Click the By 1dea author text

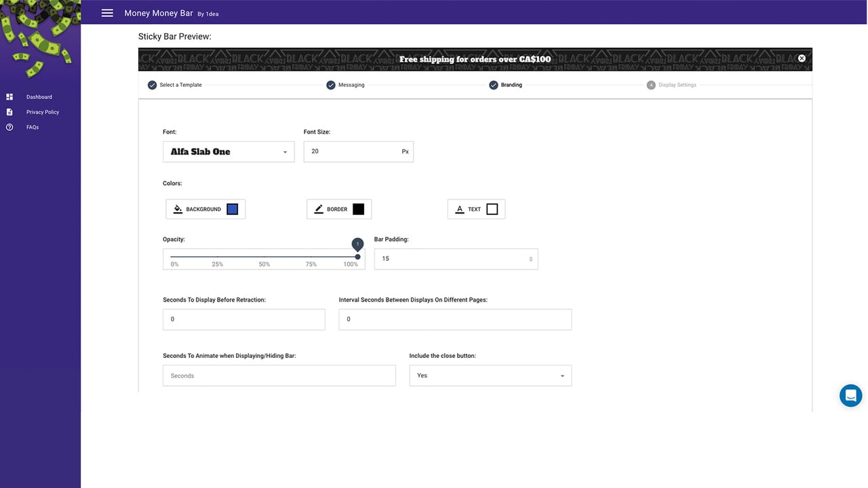(x=208, y=14)
